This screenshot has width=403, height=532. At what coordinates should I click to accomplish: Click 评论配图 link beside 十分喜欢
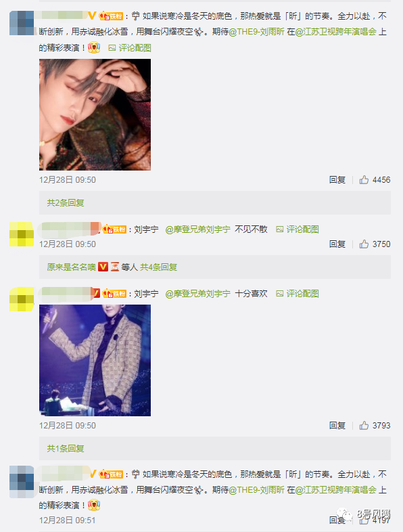click(298, 294)
